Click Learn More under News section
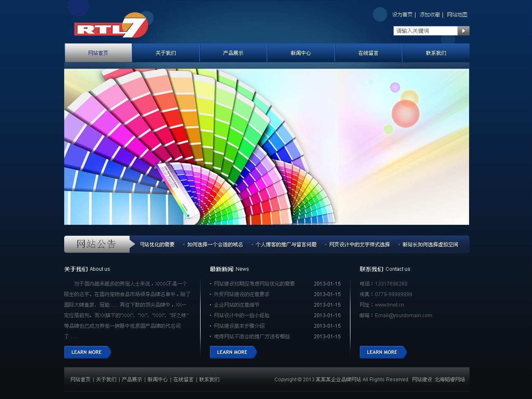This screenshot has height=399, width=532. 233,352
